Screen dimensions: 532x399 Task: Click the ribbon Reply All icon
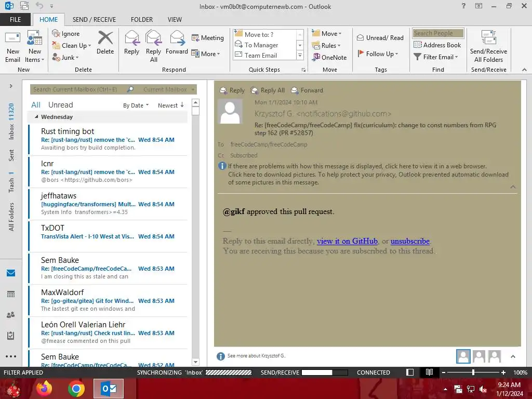click(153, 47)
